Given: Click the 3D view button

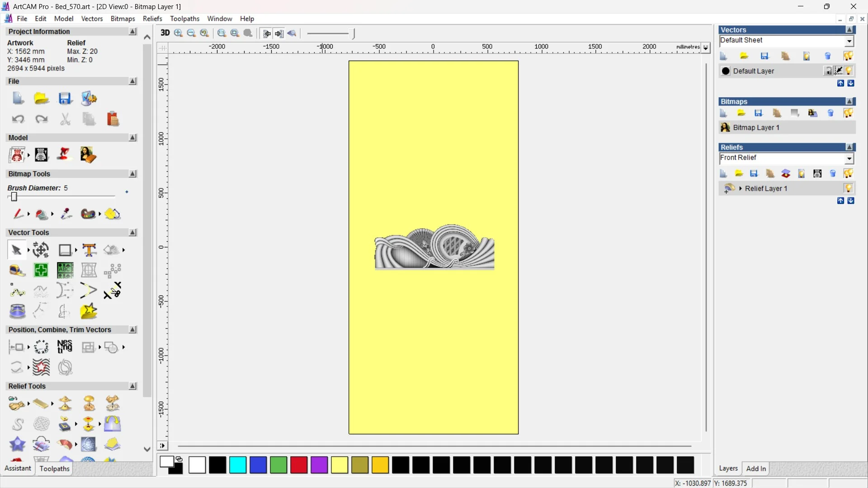Looking at the screenshot, I should tap(165, 33).
